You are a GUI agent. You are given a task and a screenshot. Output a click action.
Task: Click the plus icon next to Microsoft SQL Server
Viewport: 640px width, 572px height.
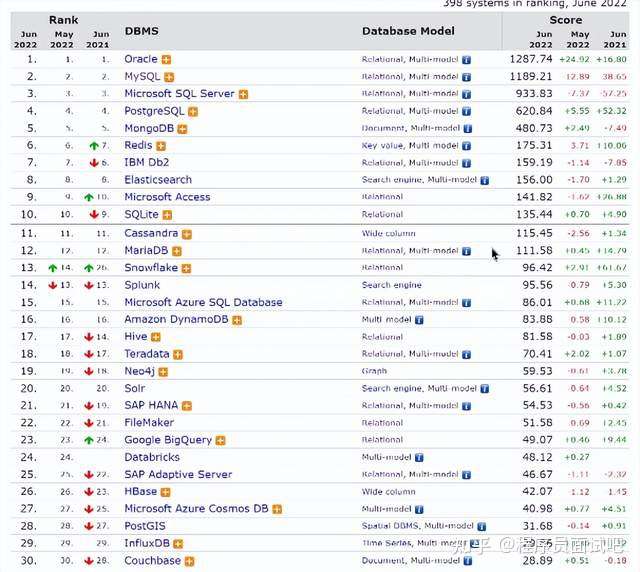(243, 94)
